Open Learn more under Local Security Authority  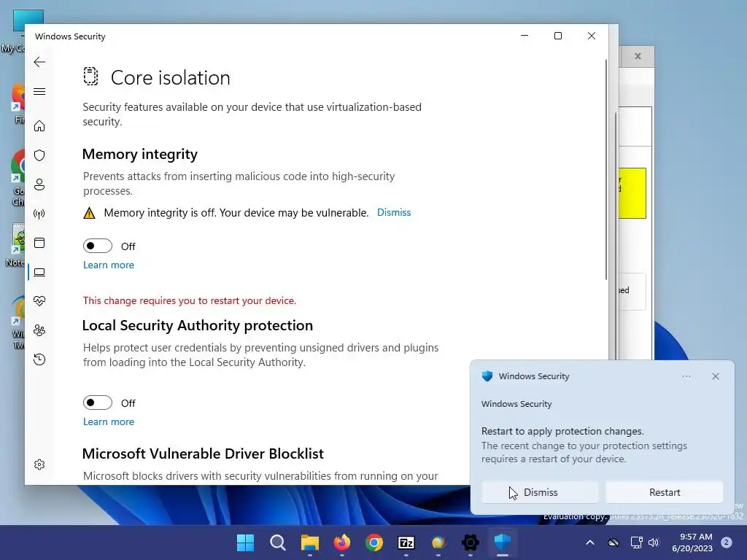pos(109,421)
